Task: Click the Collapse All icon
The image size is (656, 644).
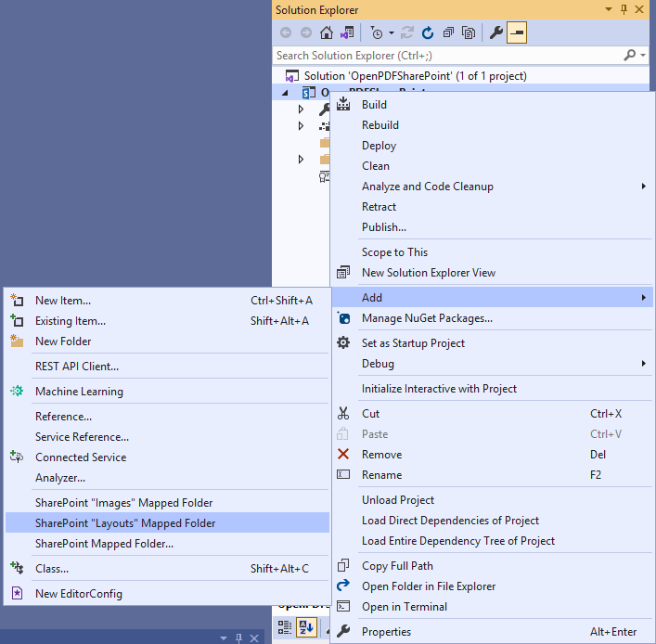Action: point(448,32)
